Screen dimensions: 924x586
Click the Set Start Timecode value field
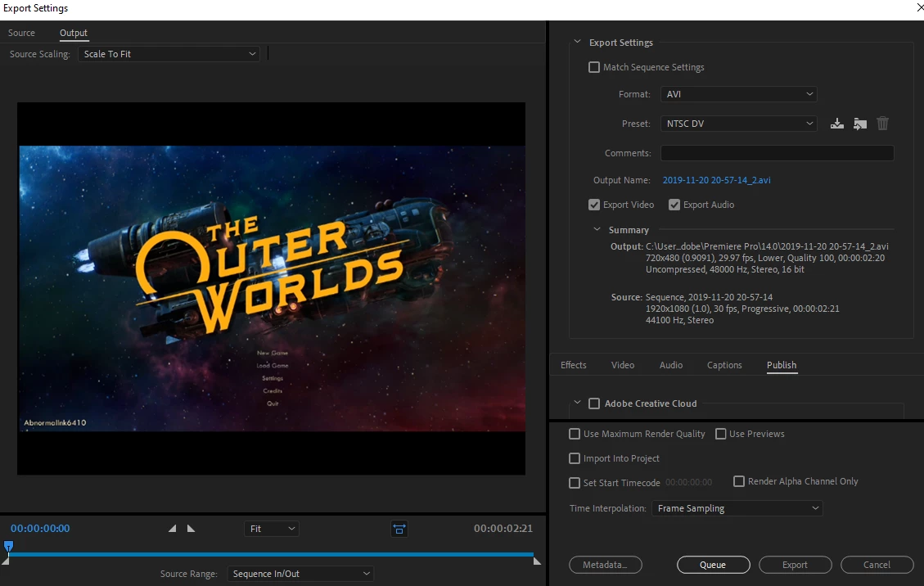coord(689,482)
